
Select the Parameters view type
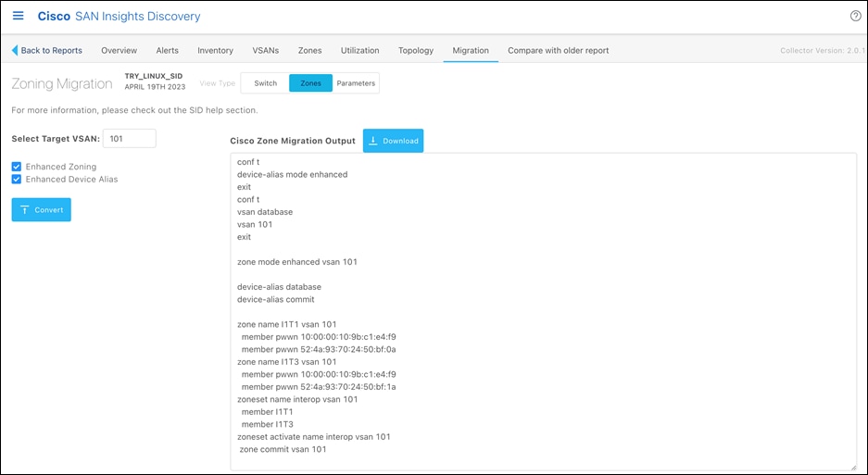pyautogui.click(x=356, y=83)
